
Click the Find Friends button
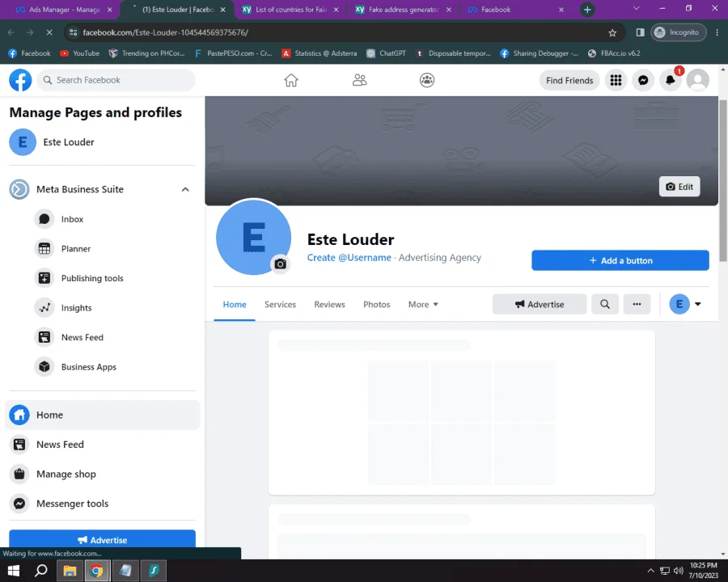coord(569,80)
